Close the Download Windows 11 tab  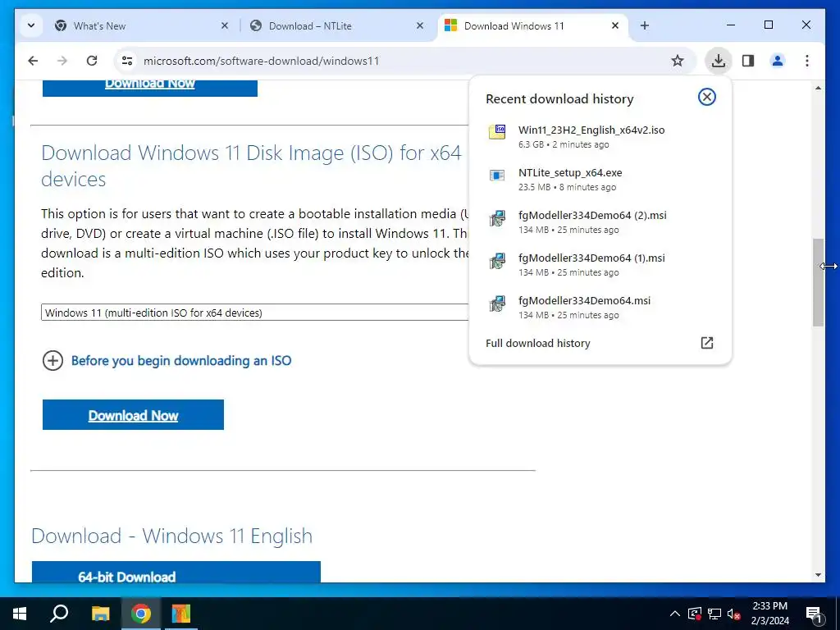[615, 25]
